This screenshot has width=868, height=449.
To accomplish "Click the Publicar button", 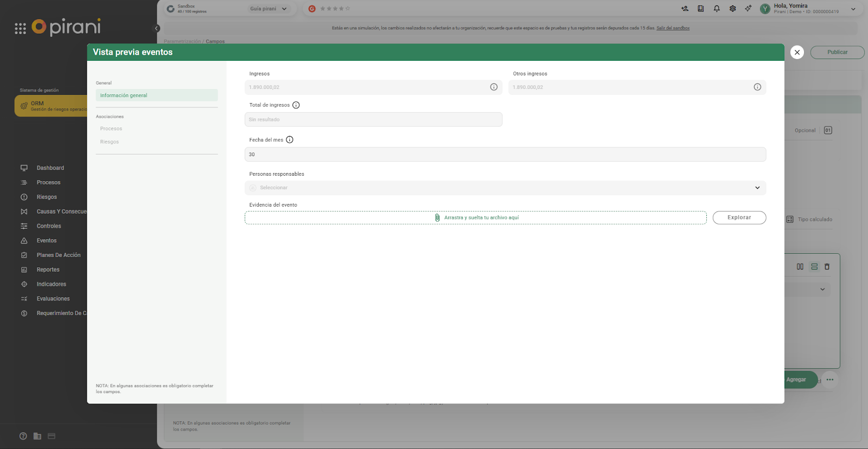I will point(837,53).
